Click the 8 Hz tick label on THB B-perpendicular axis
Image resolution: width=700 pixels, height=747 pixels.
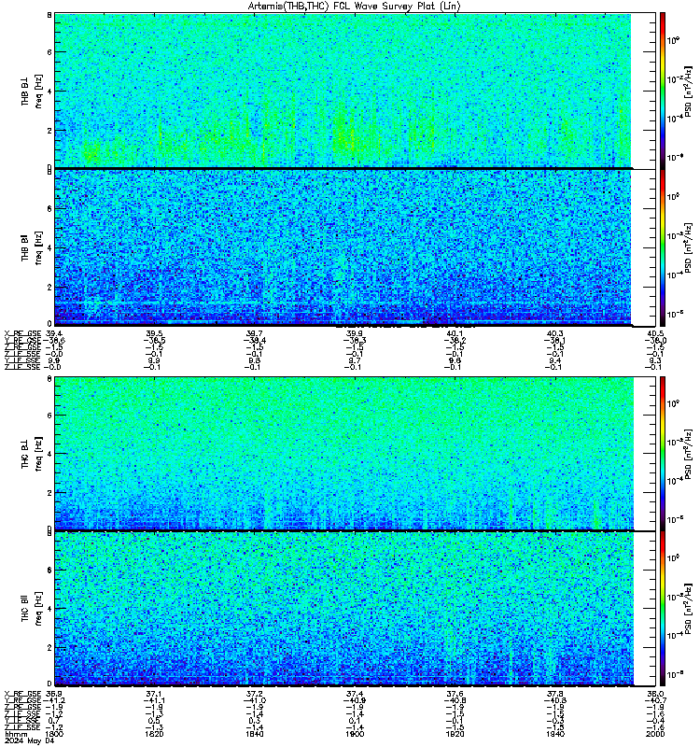point(49,15)
